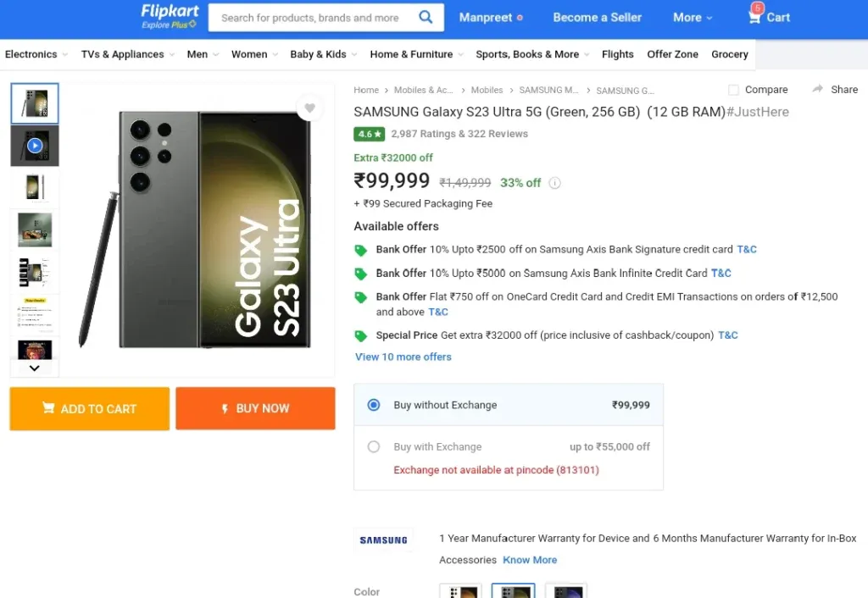Select Buy without Exchange option

click(x=374, y=405)
